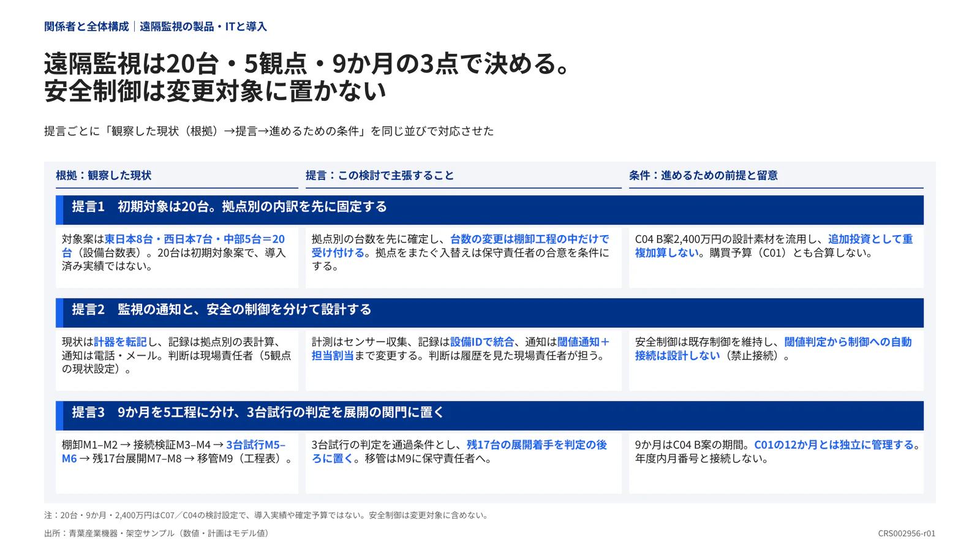Click the breadcrumb '関係者と全体構成'
Screen dimensions: 980x551
(x=86, y=26)
